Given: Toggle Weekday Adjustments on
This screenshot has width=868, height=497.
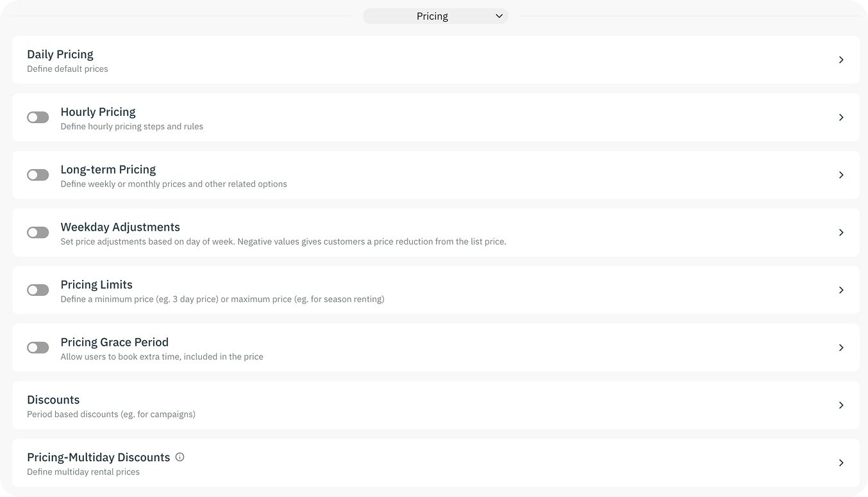Looking at the screenshot, I should 38,232.
